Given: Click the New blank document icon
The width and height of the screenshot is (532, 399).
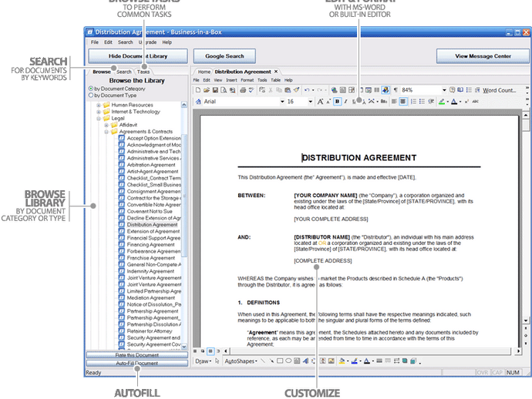Looking at the screenshot, I should pos(198,90).
